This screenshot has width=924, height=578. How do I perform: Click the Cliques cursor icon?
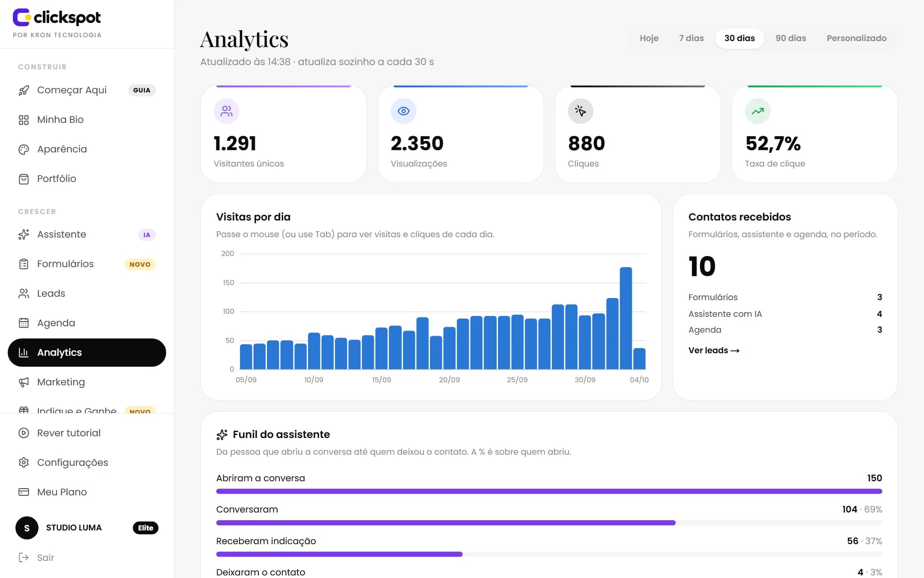pos(580,111)
